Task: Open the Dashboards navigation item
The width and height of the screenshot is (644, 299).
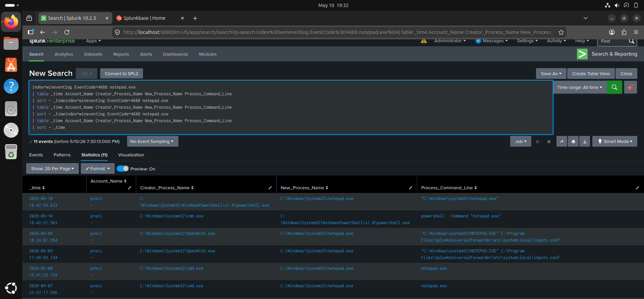Action: click(x=175, y=54)
